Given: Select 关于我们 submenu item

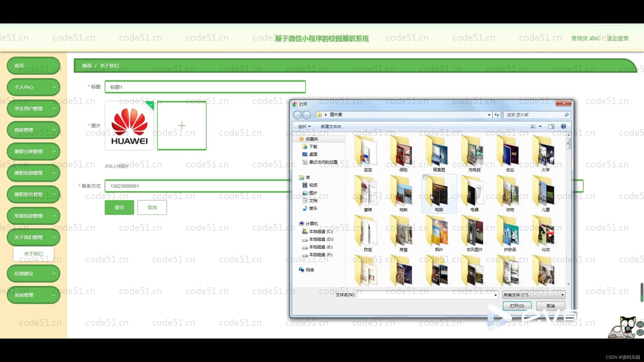Looking at the screenshot, I should coord(33,254).
